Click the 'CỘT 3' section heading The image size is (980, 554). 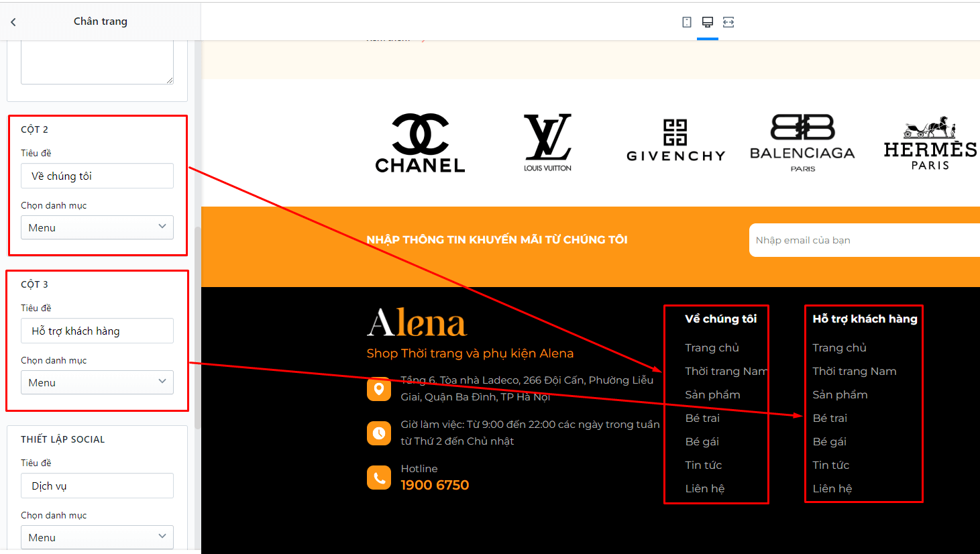pyautogui.click(x=34, y=284)
